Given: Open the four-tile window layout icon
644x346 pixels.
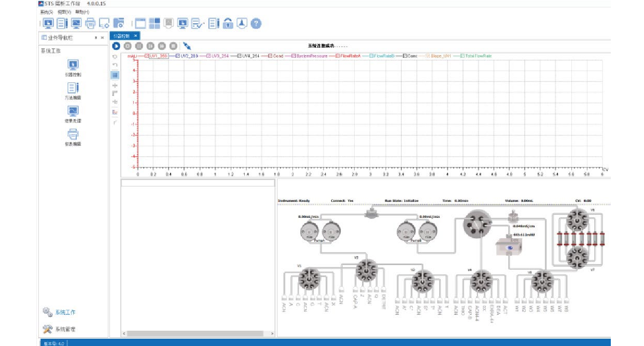Looking at the screenshot, I should pos(155,23).
